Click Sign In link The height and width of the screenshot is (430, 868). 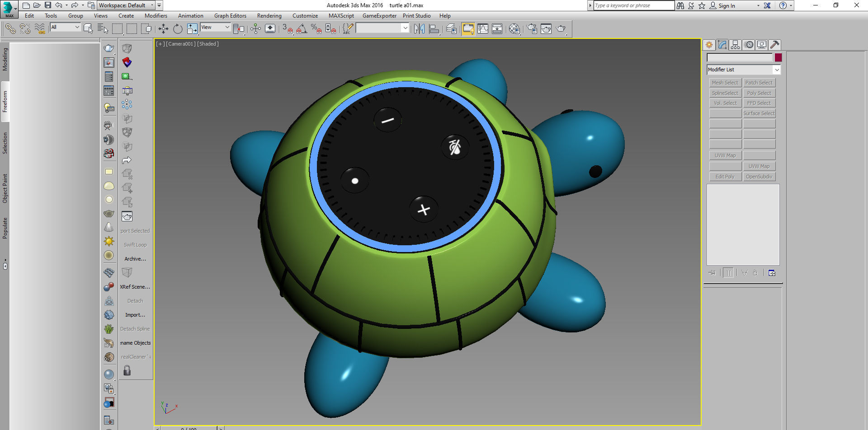coord(726,6)
